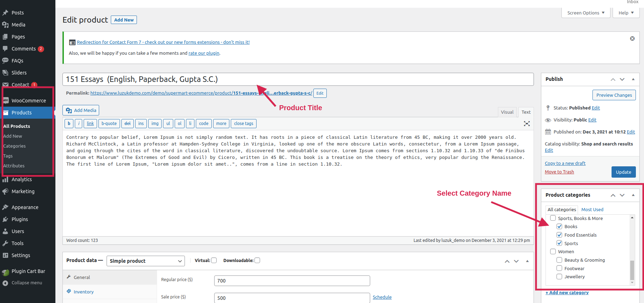Image resolution: width=644 pixels, height=303 pixels.
Task: Collapse the Product data panel triangle
Action: point(527,261)
